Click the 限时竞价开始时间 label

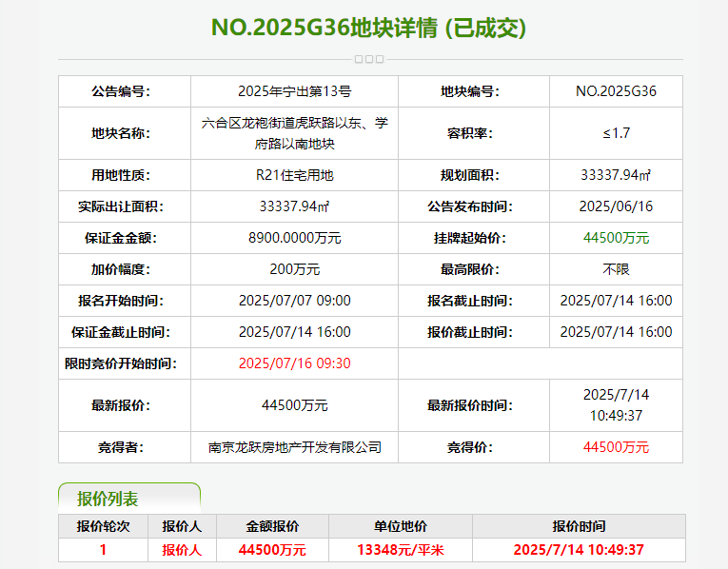121,363
